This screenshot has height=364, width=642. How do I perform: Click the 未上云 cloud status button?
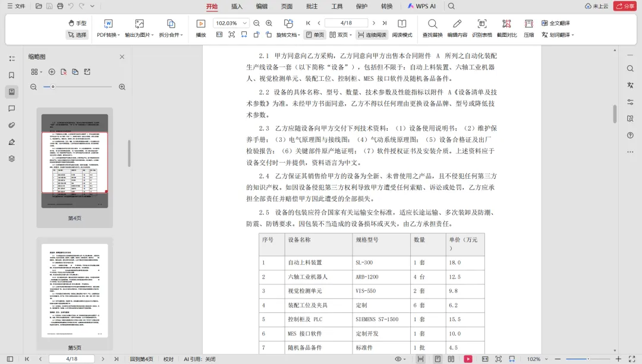tap(597, 6)
